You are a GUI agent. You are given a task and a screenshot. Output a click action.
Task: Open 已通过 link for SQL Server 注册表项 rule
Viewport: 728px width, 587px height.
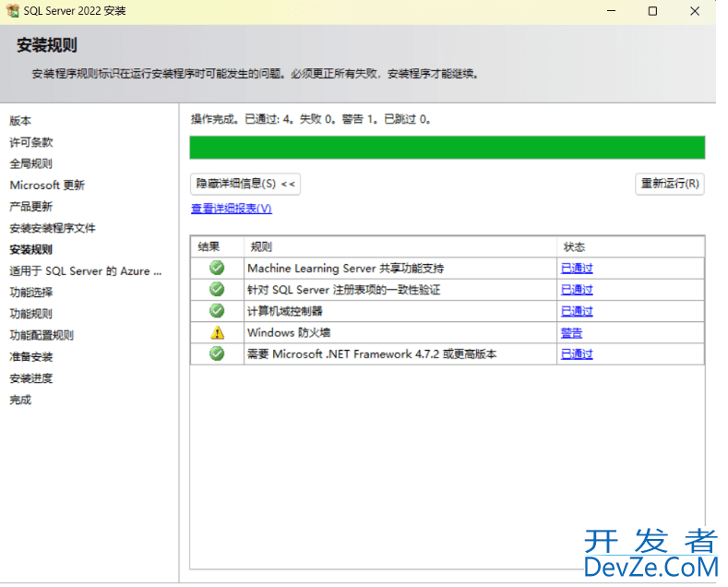577,290
